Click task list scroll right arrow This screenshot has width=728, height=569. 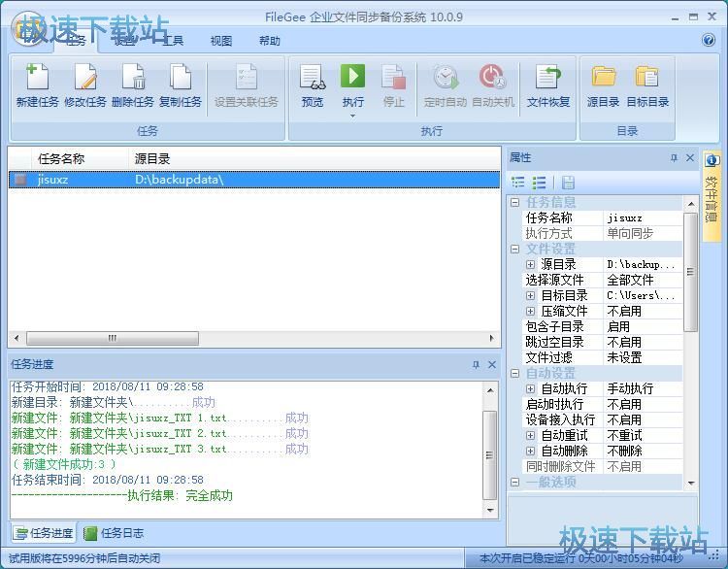[x=492, y=338]
